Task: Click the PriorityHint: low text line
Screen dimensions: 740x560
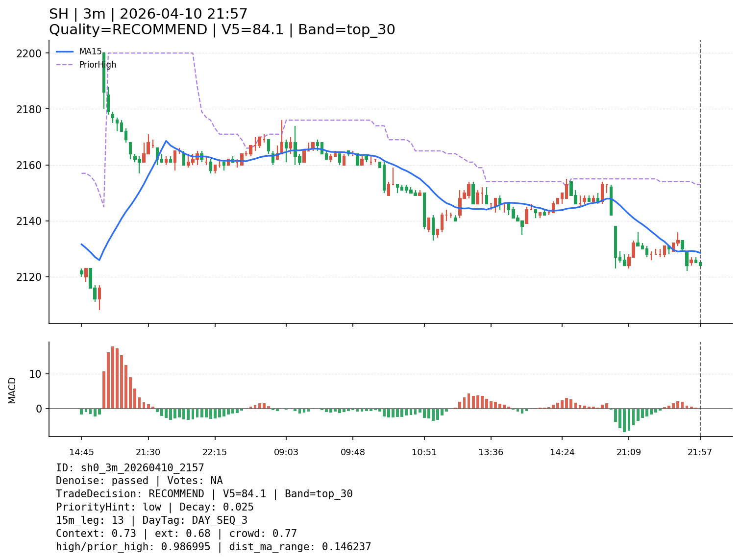Action: click(154, 507)
